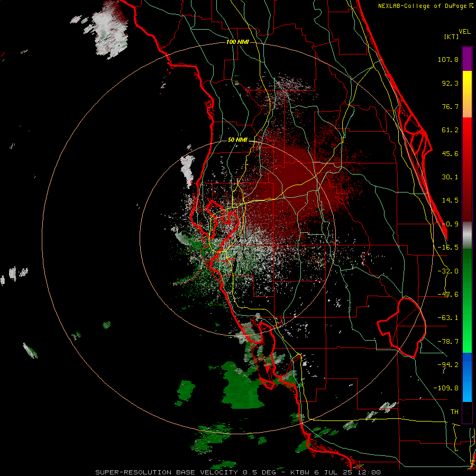
Task: Click the 14.5 value on velocity scale
Action: 450,200
